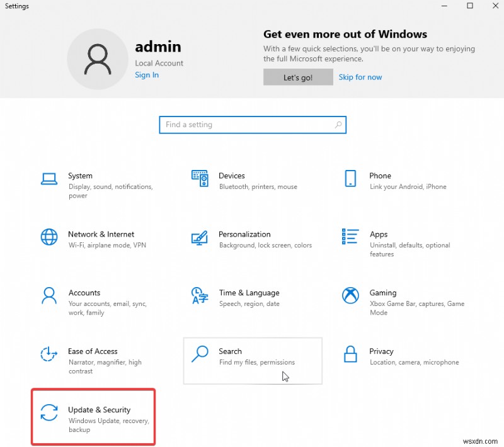Select the Phone settings icon
The image size is (504, 447).
coord(350,179)
